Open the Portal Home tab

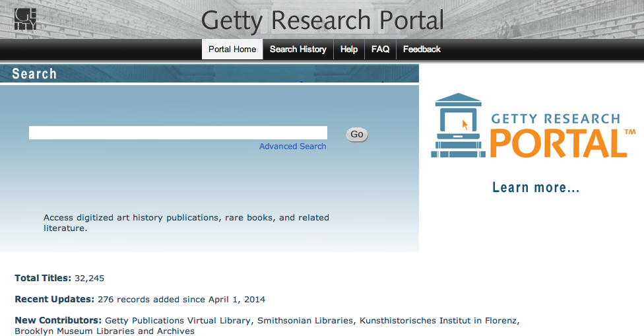click(x=232, y=50)
